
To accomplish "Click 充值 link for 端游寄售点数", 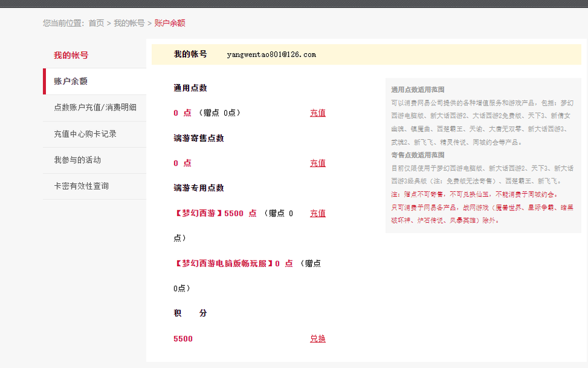I will pos(318,163).
